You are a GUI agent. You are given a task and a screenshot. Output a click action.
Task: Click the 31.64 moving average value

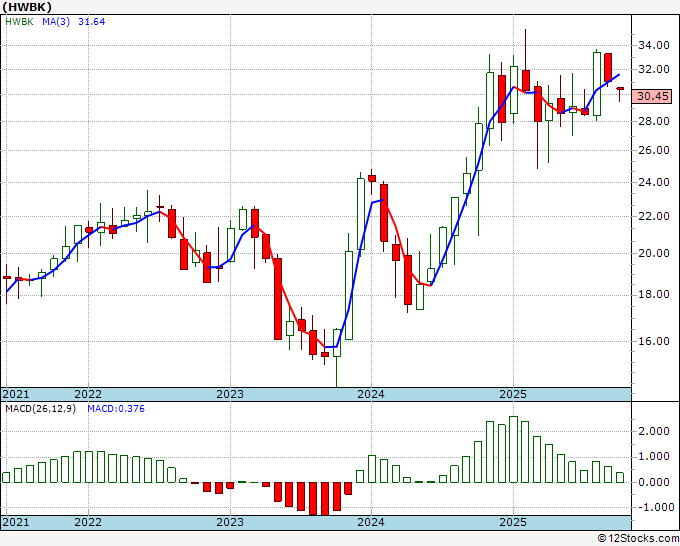tap(92, 22)
